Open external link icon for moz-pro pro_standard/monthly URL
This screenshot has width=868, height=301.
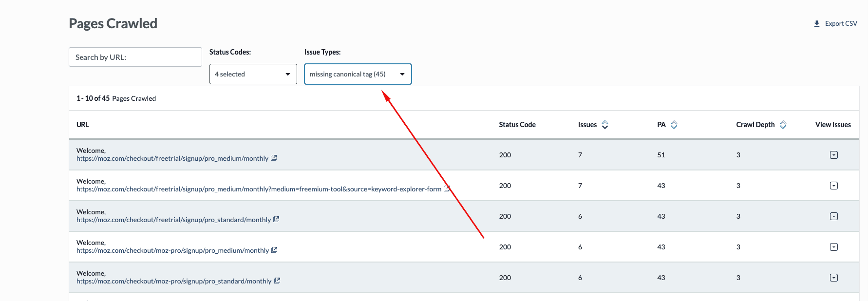click(x=277, y=281)
